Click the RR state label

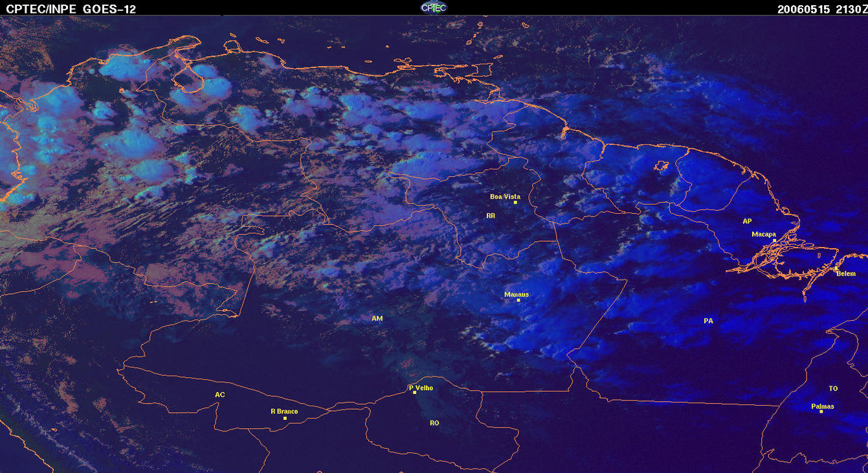[490, 215]
